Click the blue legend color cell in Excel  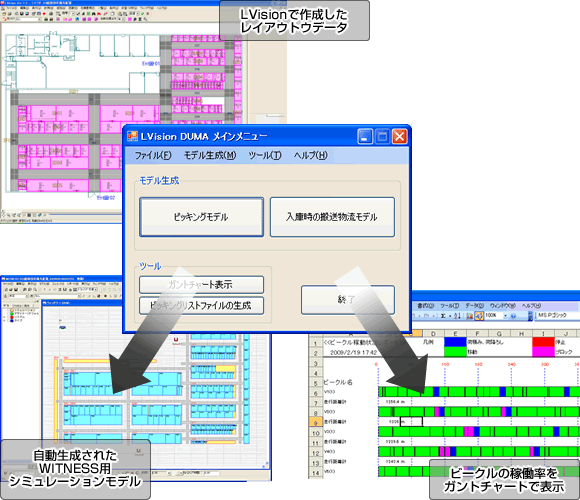455,342
